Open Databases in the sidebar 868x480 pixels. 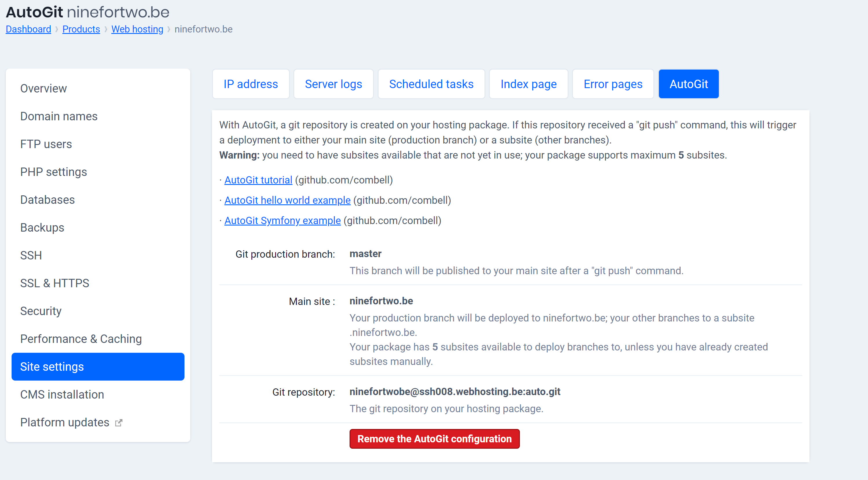point(98,200)
